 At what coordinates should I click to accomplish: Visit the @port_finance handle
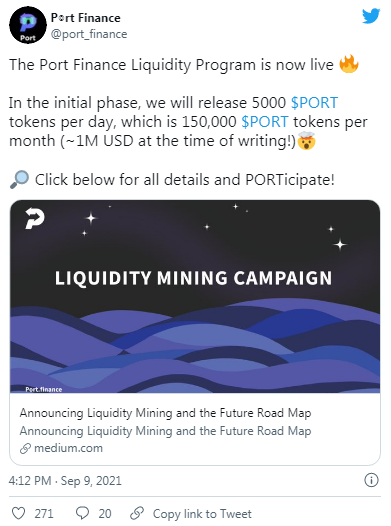(x=89, y=34)
